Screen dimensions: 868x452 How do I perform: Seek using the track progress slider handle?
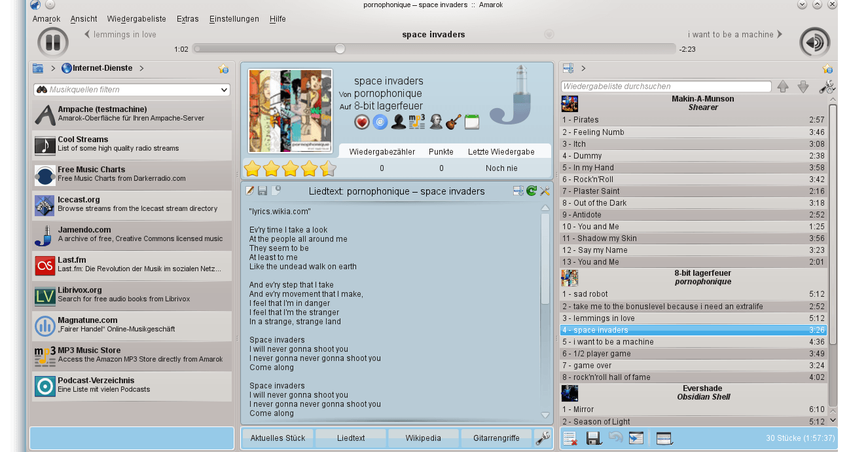tap(340, 48)
